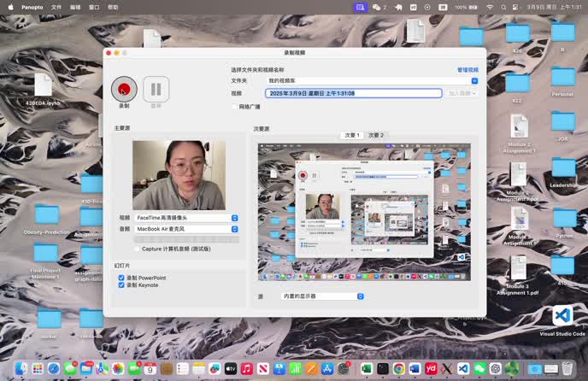The image size is (588, 381).
Task: Open the 426EDA.ipynb file on desktop
Action: 44,85
